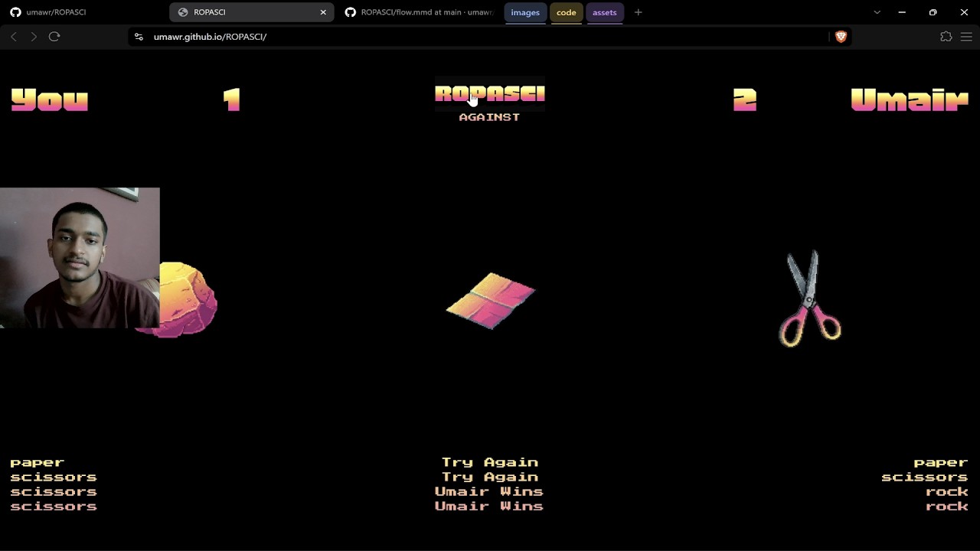Click the 'You' player name
Image resolution: width=980 pixels, height=551 pixels.
point(50,99)
